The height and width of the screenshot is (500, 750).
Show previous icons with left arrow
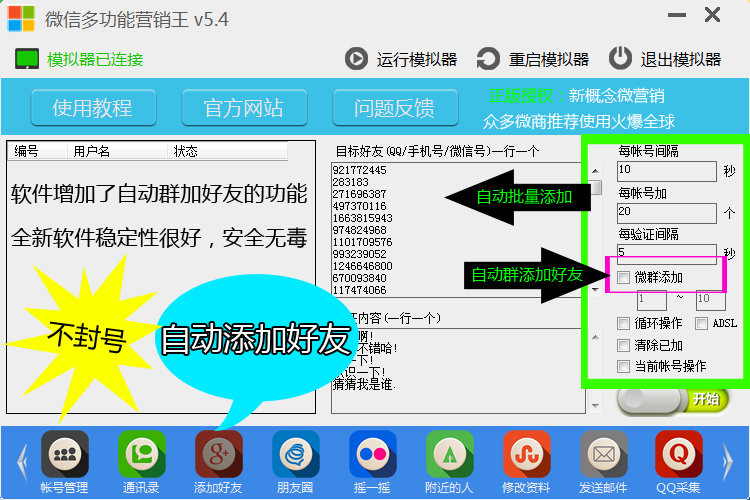(22, 462)
